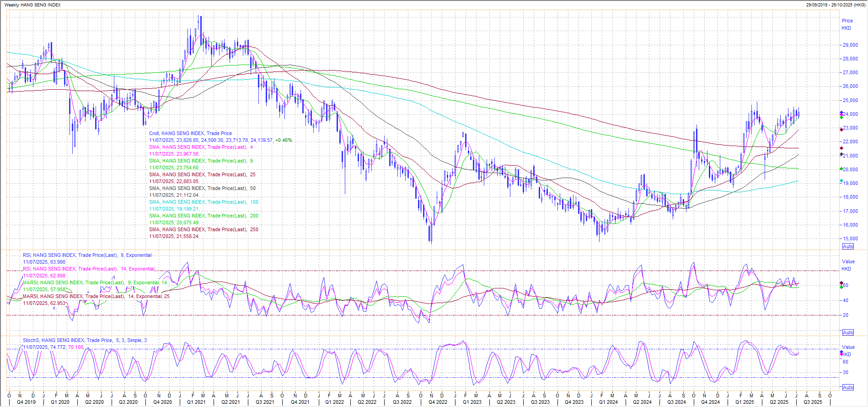
Task: Click SMA 250 value 21,558.24
Action: coord(174,237)
